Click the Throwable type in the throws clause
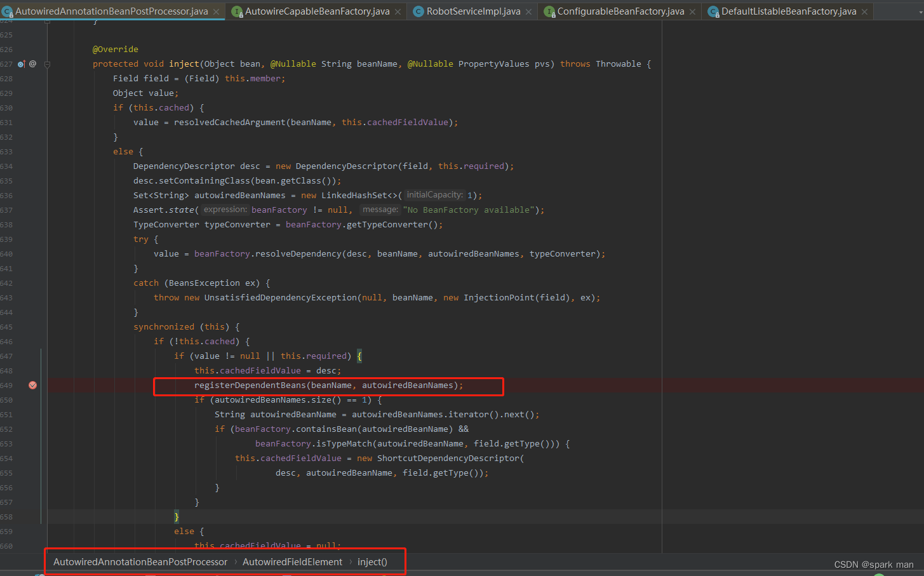The width and height of the screenshot is (924, 576). tap(619, 64)
